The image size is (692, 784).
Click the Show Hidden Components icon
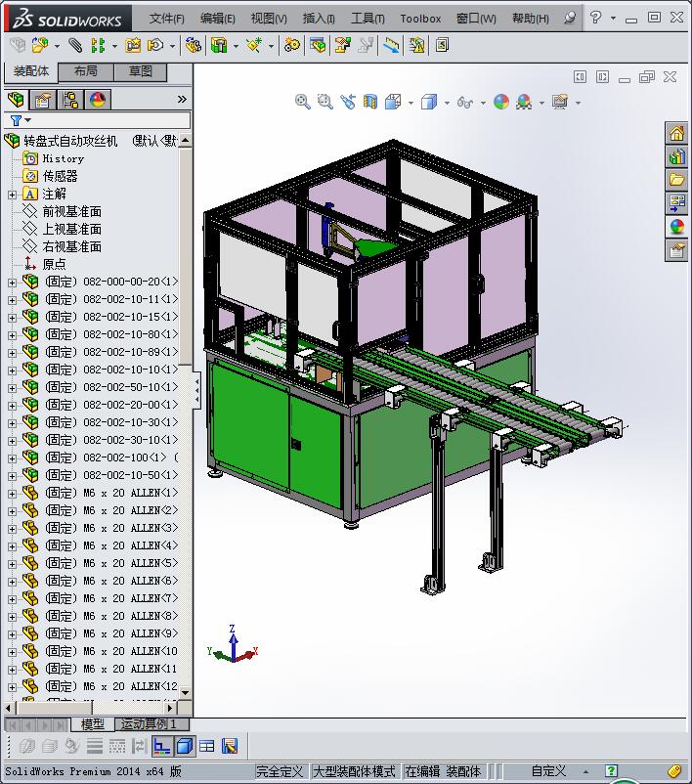193,46
